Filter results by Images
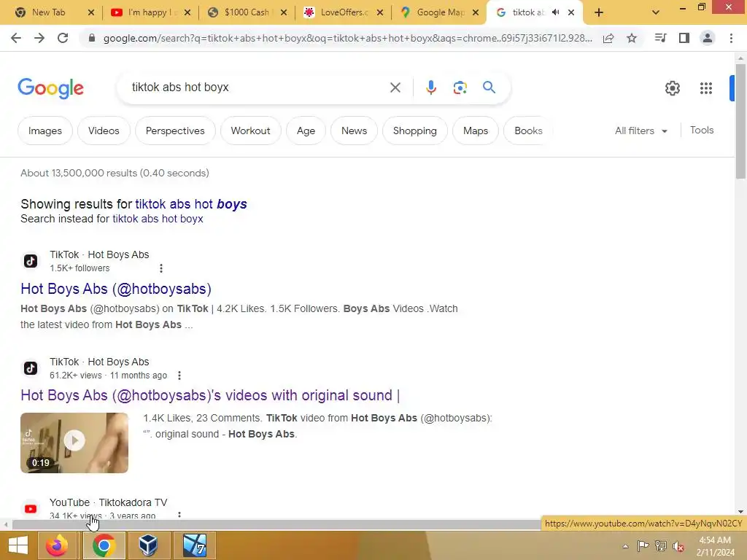 [x=45, y=131]
